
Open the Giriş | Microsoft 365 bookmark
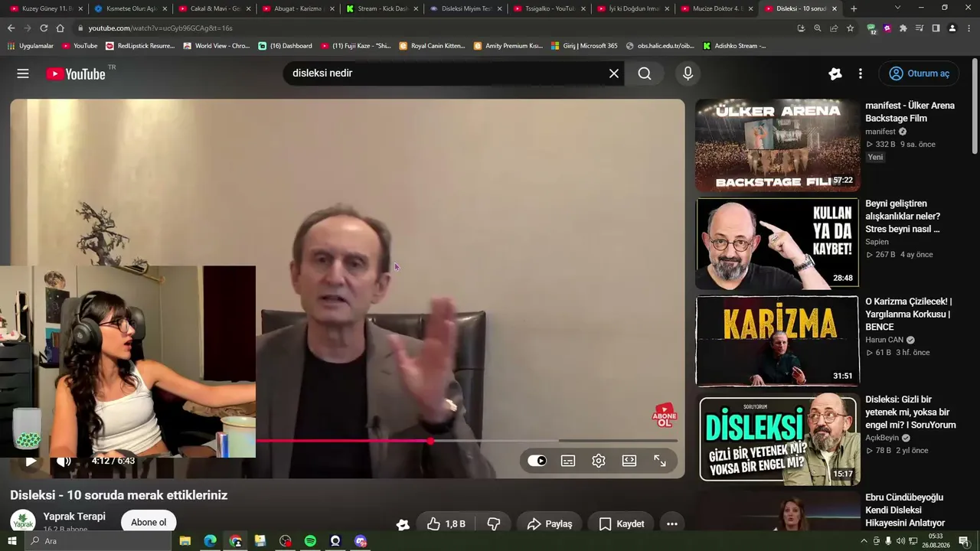[584, 46]
